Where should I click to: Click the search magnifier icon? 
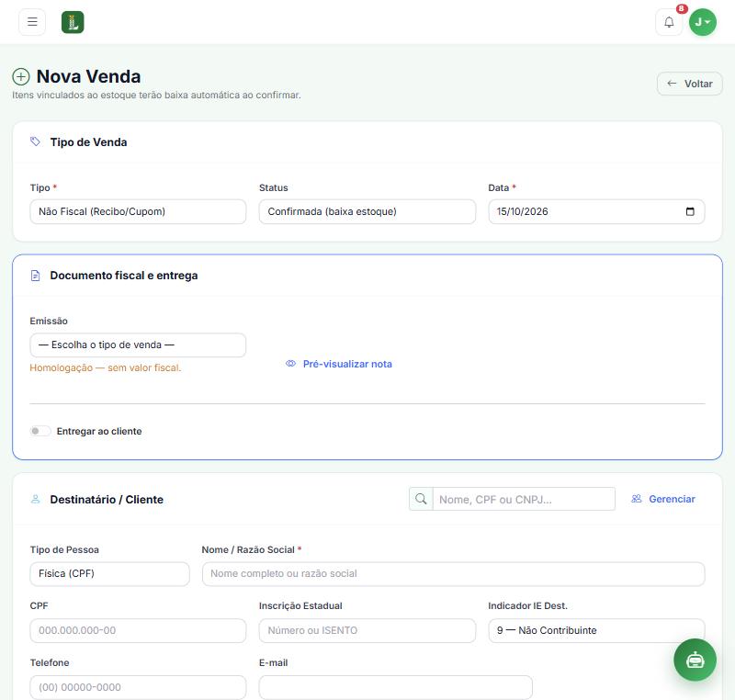(x=421, y=499)
